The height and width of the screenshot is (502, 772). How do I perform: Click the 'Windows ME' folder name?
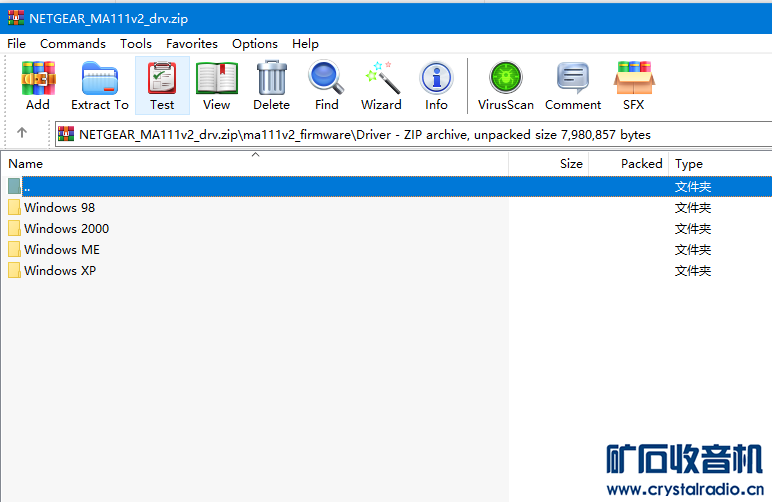coord(62,250)
